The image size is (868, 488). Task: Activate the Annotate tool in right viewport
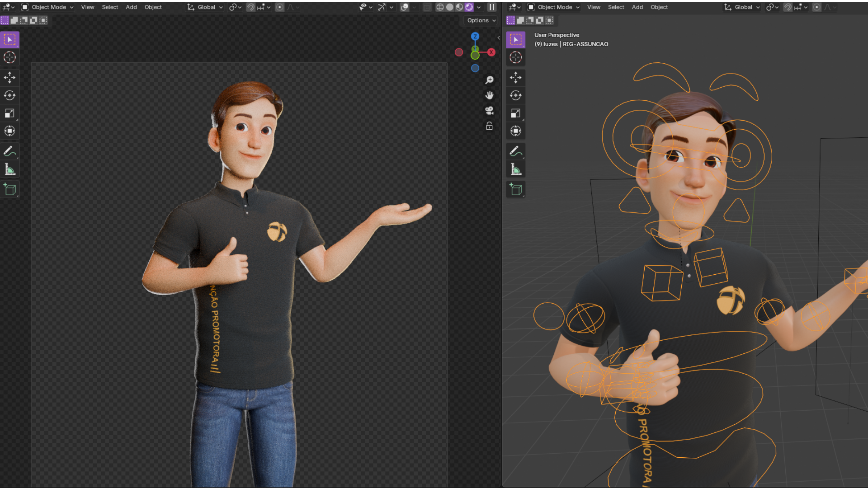(515, 151)
